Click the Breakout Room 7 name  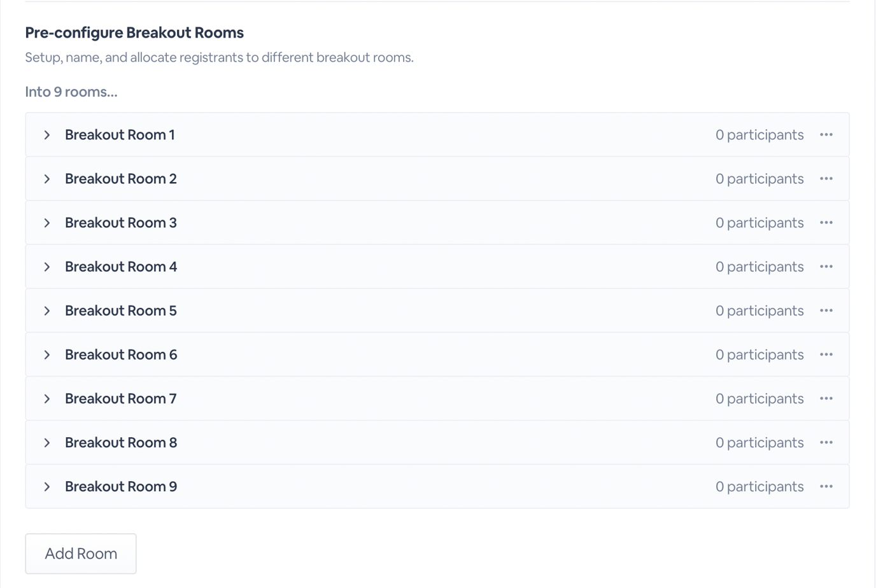(x=121, y=398)
